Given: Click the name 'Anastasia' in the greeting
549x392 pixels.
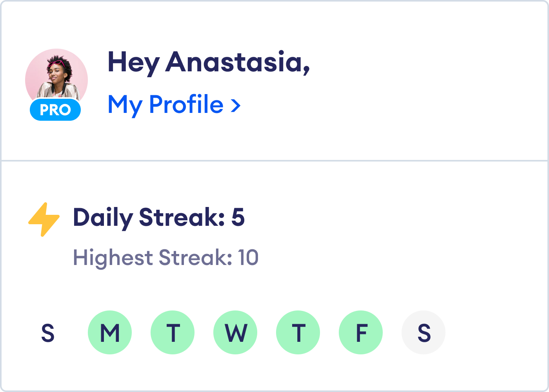Looking at the screenshot, I should [238, 62].
